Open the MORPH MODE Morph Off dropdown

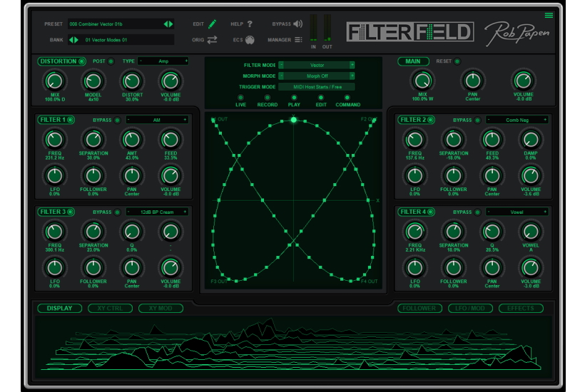316,76
